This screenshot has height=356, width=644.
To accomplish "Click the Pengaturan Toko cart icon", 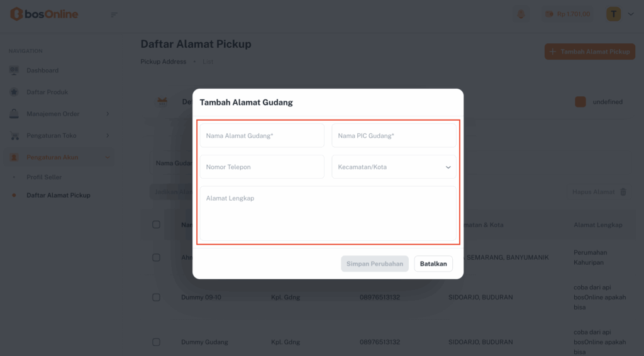I will (x=14, y=136).
